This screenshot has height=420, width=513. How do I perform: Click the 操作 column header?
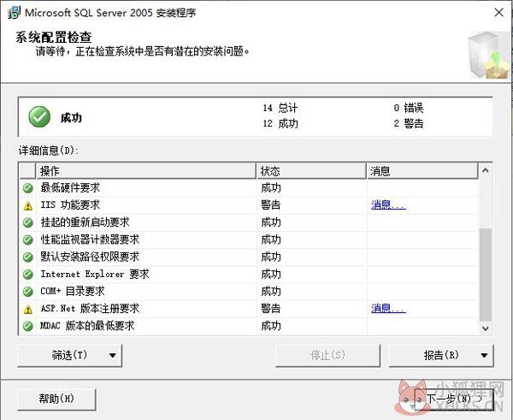tap(146, 171)
